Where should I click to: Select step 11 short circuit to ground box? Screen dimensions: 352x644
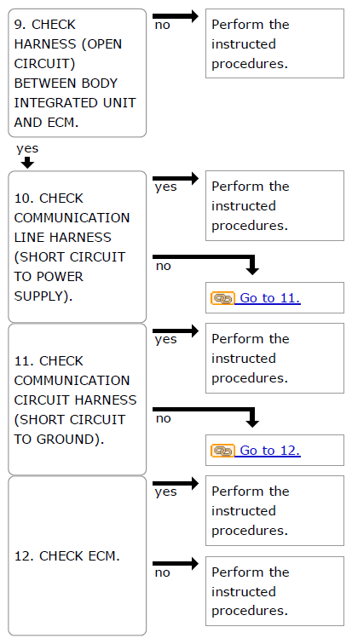click(x=78, y=400)
